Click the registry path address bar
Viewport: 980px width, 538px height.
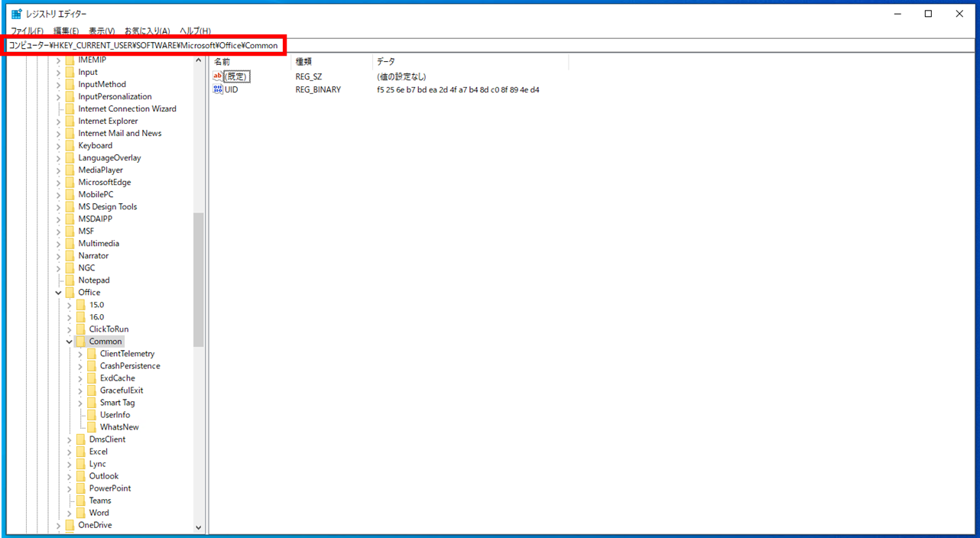pos(489,45)
